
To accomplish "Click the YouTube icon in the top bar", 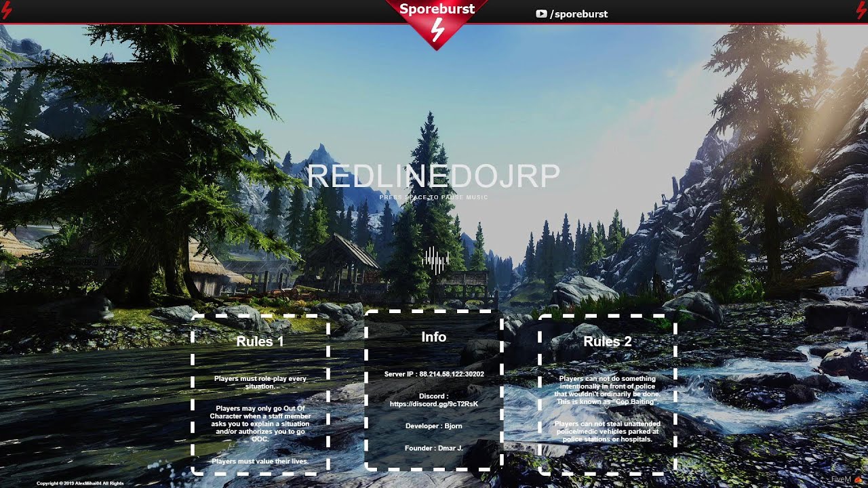I will [x=541, y=14].
